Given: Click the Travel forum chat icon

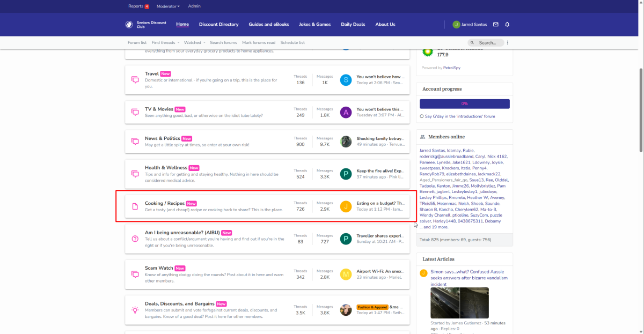Looking at the screenshot, I should pos(135,80).
